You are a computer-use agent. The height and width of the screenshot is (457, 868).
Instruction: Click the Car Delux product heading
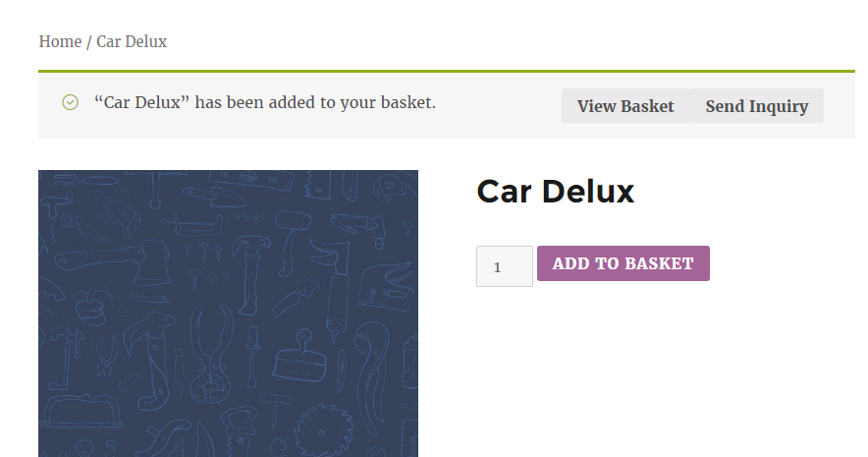(555, 192)
